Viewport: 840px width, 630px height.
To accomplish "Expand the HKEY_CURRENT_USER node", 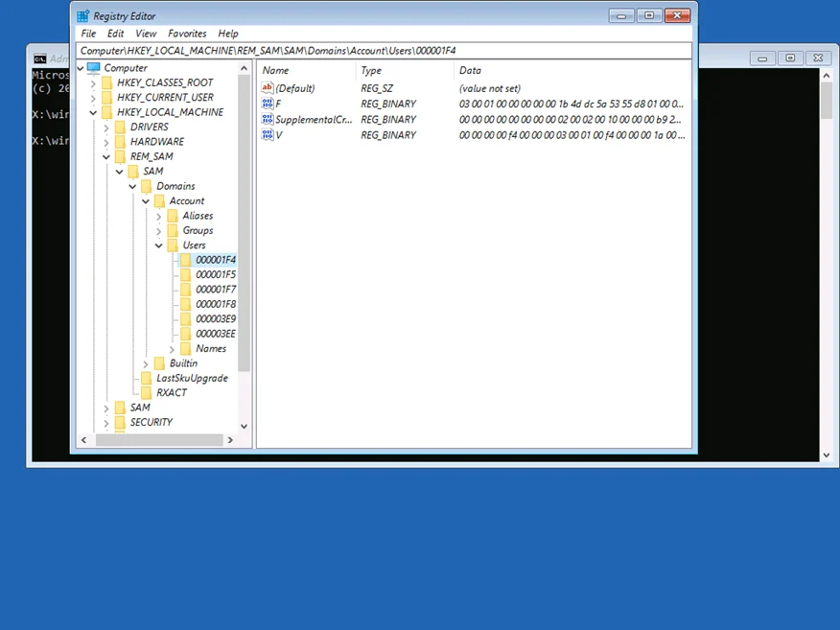I will coord(93,98).
